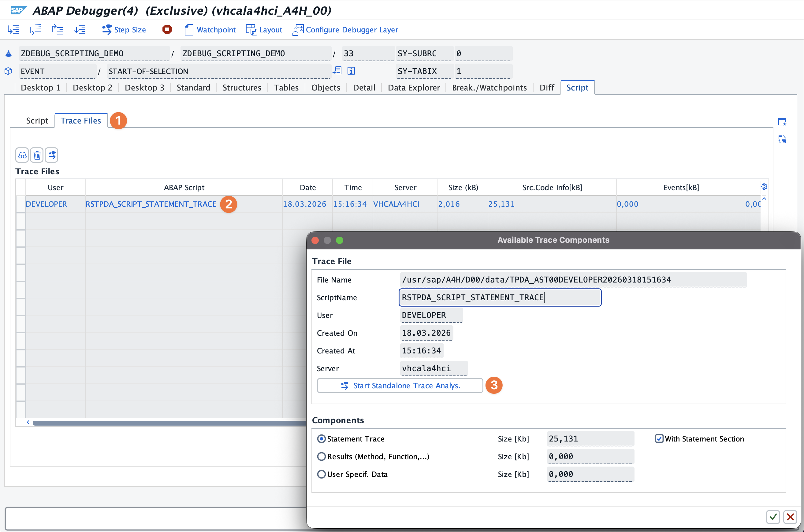Click the horizontal scrollbar of trace table

pos(170,423)
